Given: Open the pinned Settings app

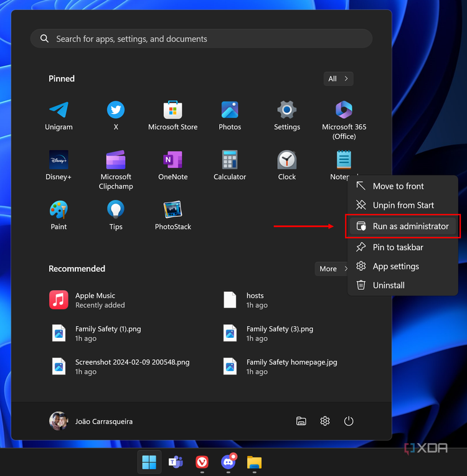Looking at the screenshot, I should 287,115.
